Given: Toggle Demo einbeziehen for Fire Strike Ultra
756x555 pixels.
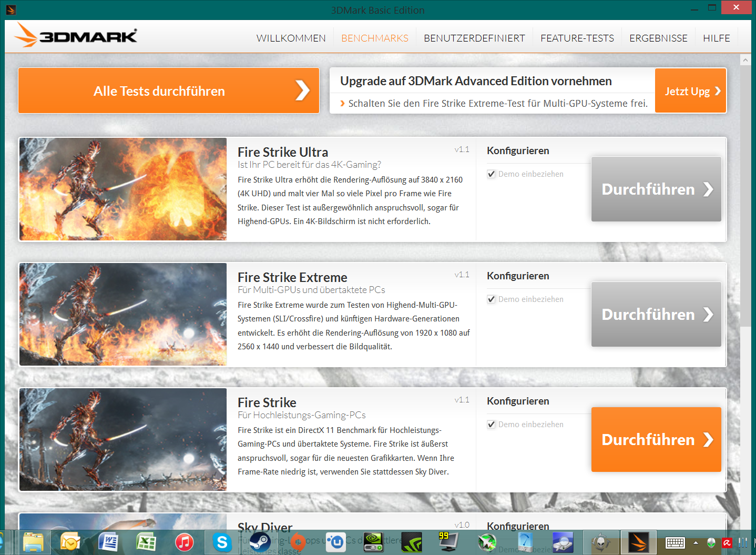Looking at the screenshot, I should click(x=491, y=174).
